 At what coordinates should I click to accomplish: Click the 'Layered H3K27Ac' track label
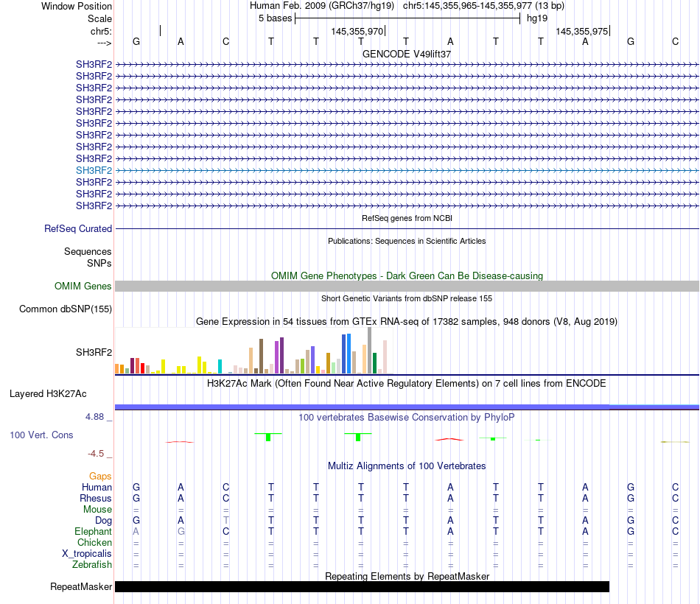tap(48, 394)
